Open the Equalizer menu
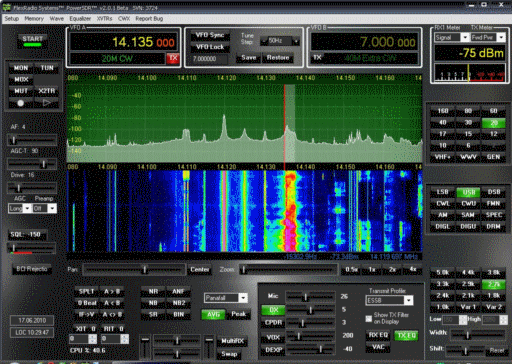Viewport: 512px width, 364px height. coord(80,19)
